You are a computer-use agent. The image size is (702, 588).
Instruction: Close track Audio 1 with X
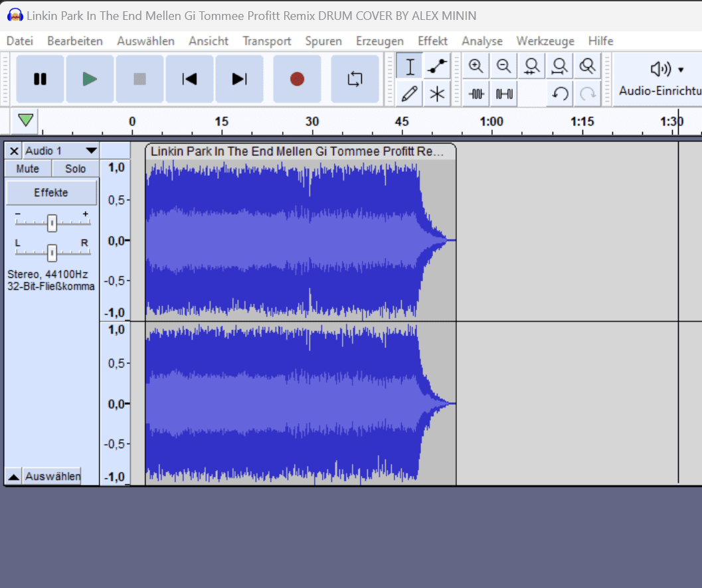click(x=14, y=151)
